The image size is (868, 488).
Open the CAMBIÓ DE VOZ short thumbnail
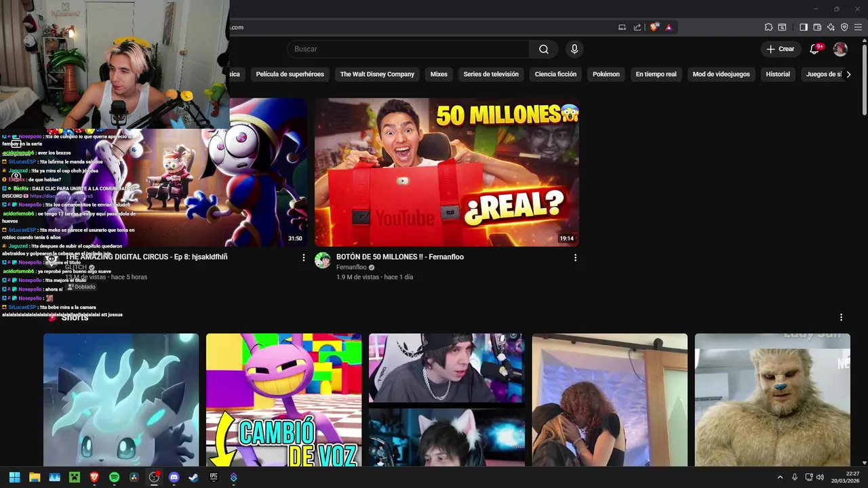283,400
